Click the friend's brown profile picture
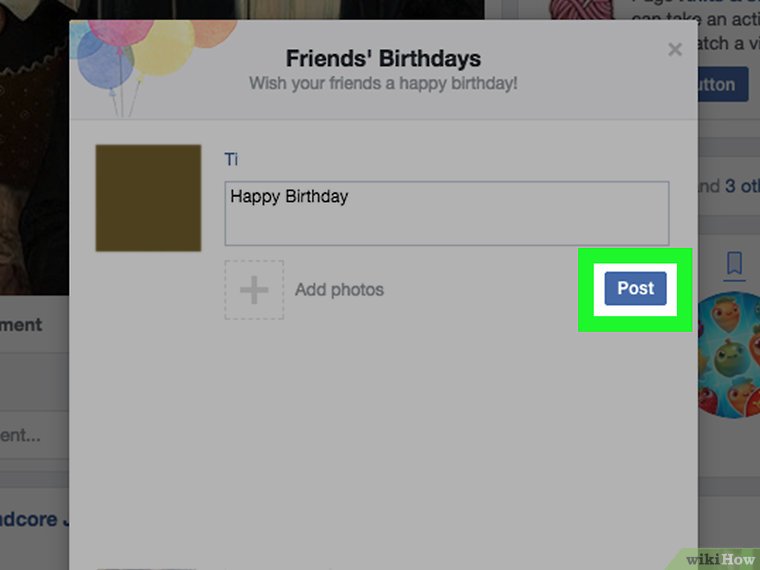The image size is (760, 570). 148,198
